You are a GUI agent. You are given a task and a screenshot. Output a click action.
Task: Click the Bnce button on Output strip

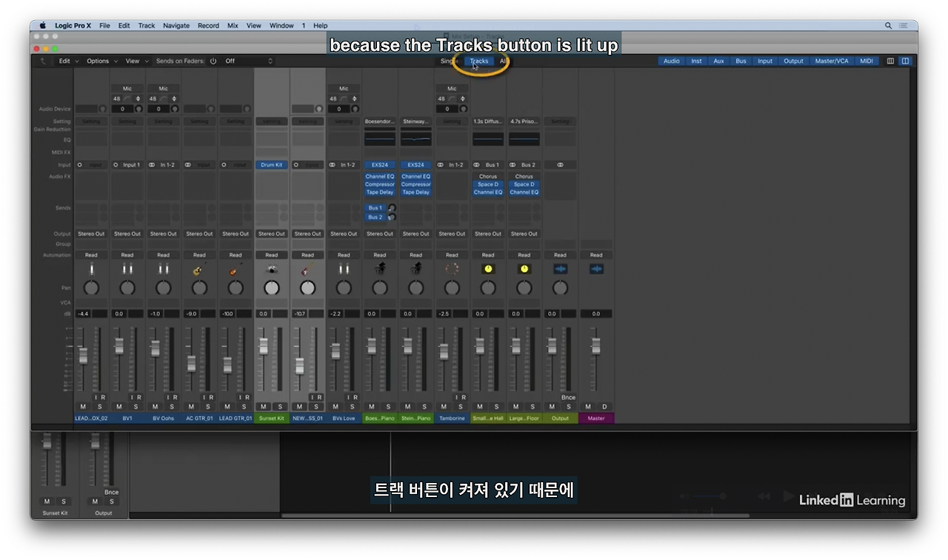[x=568, y=398]
